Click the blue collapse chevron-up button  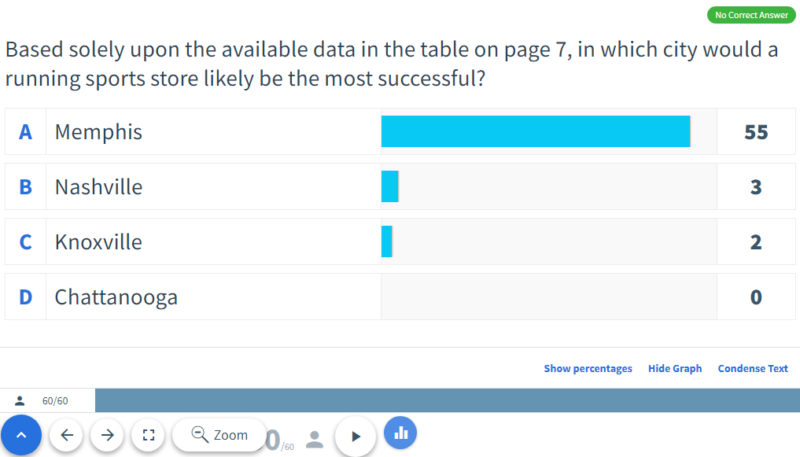[x=21, y=435]
